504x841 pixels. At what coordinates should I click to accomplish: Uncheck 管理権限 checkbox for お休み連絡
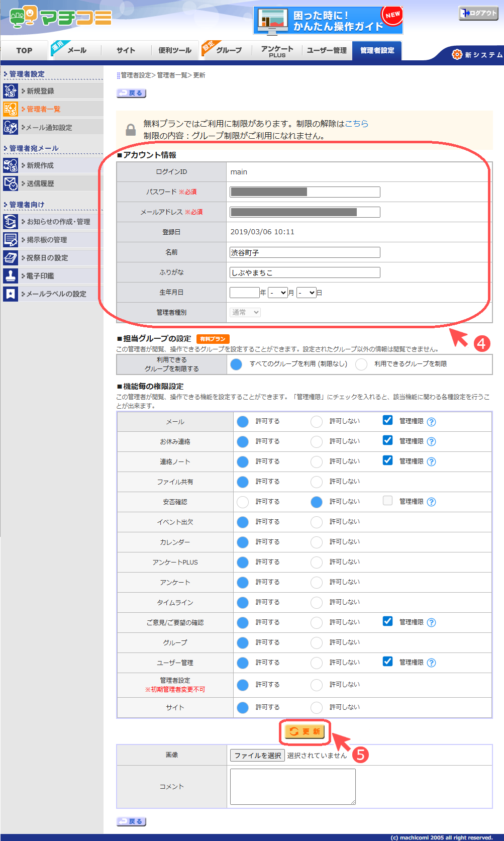pyautogui.click(x=387, y=440)
